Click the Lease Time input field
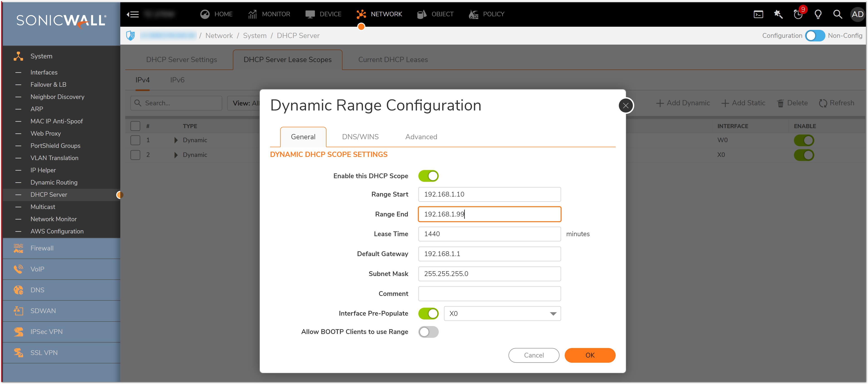Viewport: 868px width, 384px height. coord(489,234)
